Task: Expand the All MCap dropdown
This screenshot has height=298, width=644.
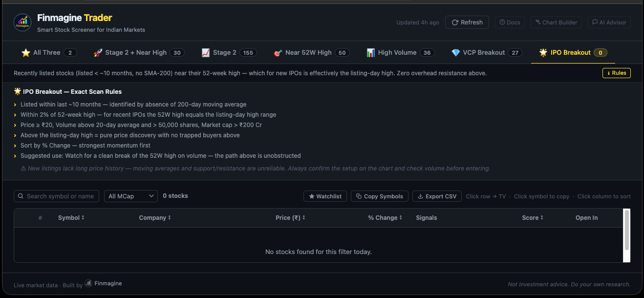Action: [x=130, y=196]
